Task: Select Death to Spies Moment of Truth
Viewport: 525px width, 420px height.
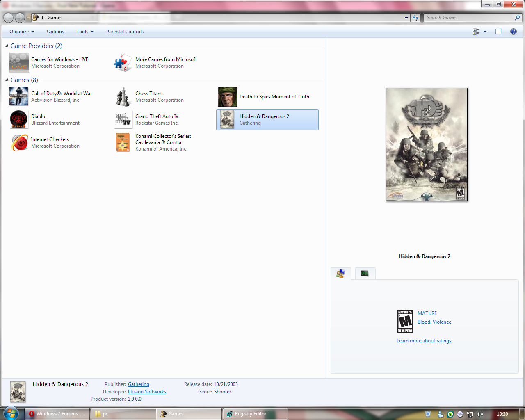Action: pos(274,96)
